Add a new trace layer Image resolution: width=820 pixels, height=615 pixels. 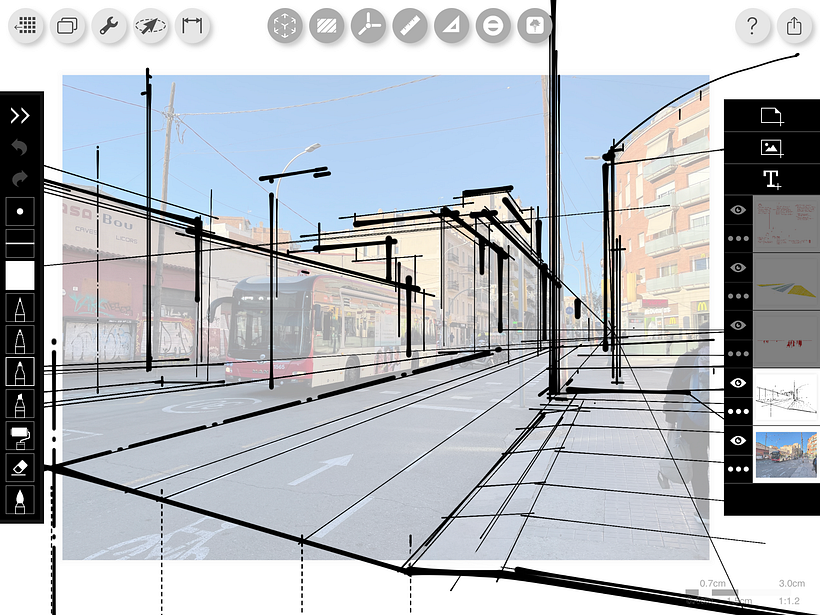772,116
